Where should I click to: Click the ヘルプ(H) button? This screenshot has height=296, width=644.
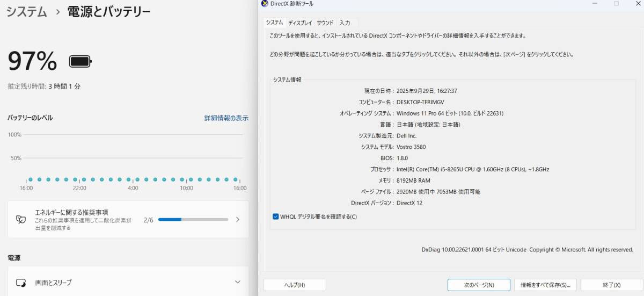pyautogui.click(x=295, y=285)
